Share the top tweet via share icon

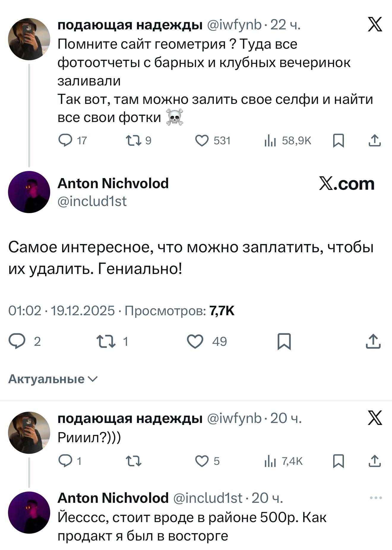pos(374,140)
